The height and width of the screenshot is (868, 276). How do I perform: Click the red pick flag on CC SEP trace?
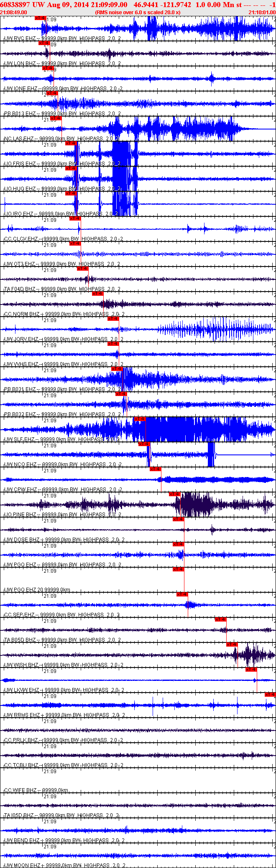pos(182,594)
